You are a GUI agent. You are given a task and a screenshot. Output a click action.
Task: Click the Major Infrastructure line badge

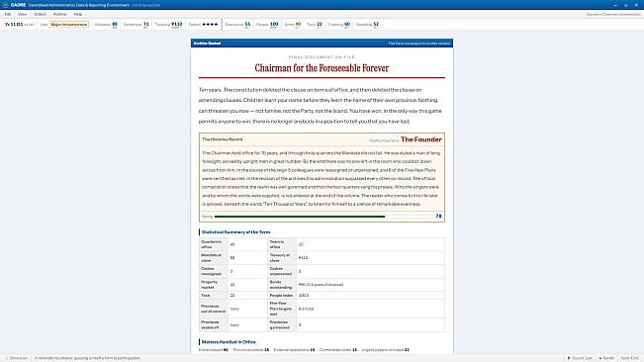pyautogui.click(x=69, y=24)
